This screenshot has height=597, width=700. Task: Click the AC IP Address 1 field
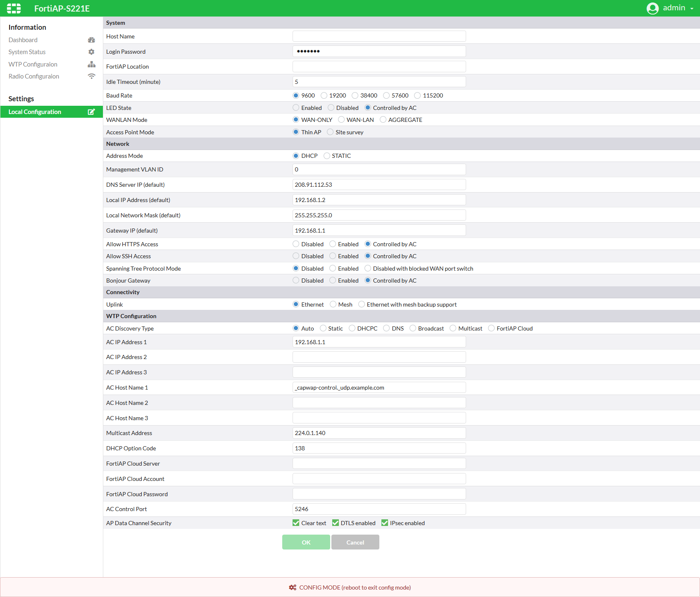pyautogui.click(x=379, y=342)
